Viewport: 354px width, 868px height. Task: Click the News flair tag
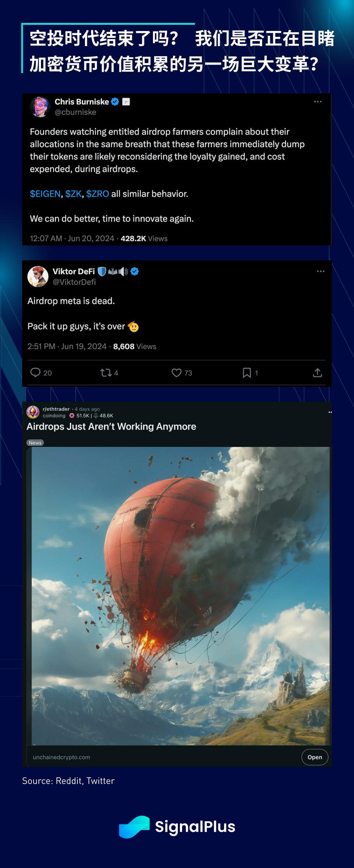coord(35,442)
